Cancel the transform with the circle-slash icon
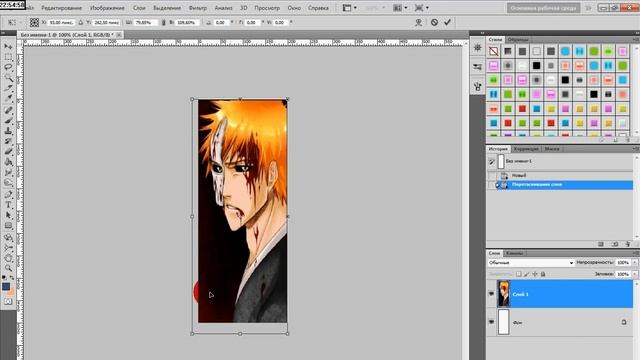The image size is (640, 360). tap(434, 22)
